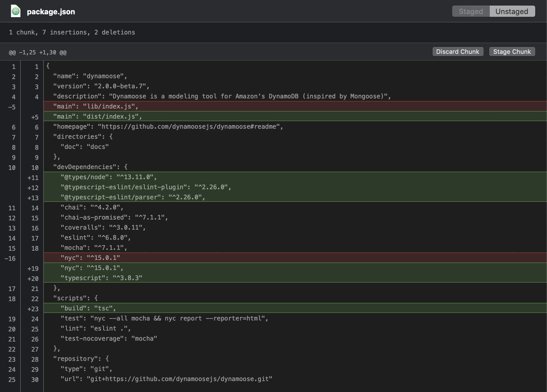Click the insertions and deletions summary text
This screenshot has height=392, width=547.
[72, 32]
